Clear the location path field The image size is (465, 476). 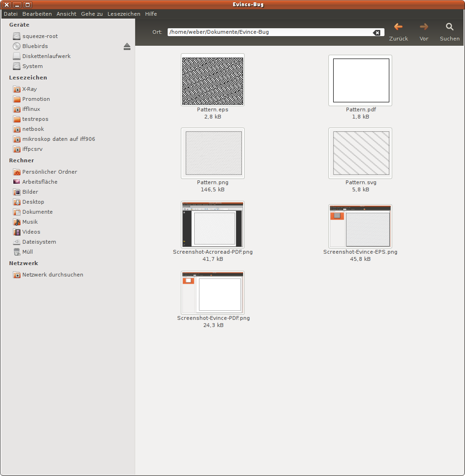tap(376, 32)
